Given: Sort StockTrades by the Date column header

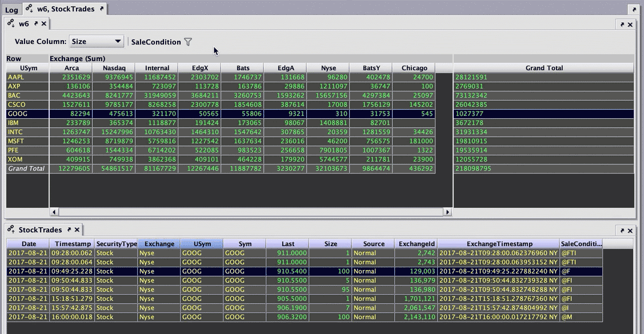Looking at the screenshot, I should coord(29,244).
